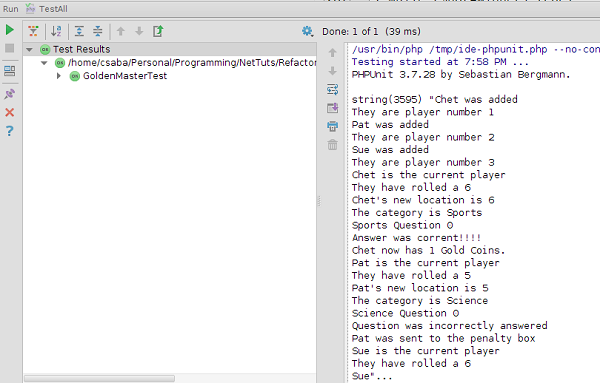The width and height of the screenshot is (600, 383).
Task: Click 'Science Question 0' console line
Action: (405, 313)
